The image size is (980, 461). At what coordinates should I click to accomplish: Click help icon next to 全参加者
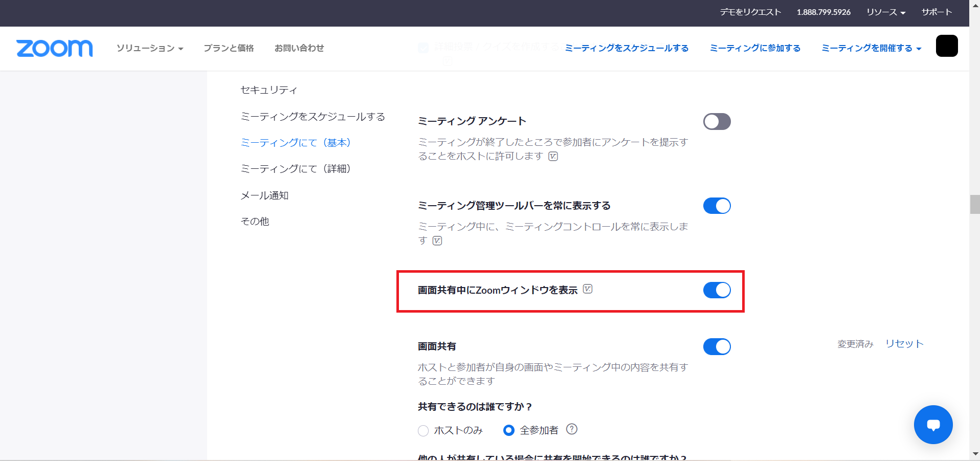(x=572, y=429)
